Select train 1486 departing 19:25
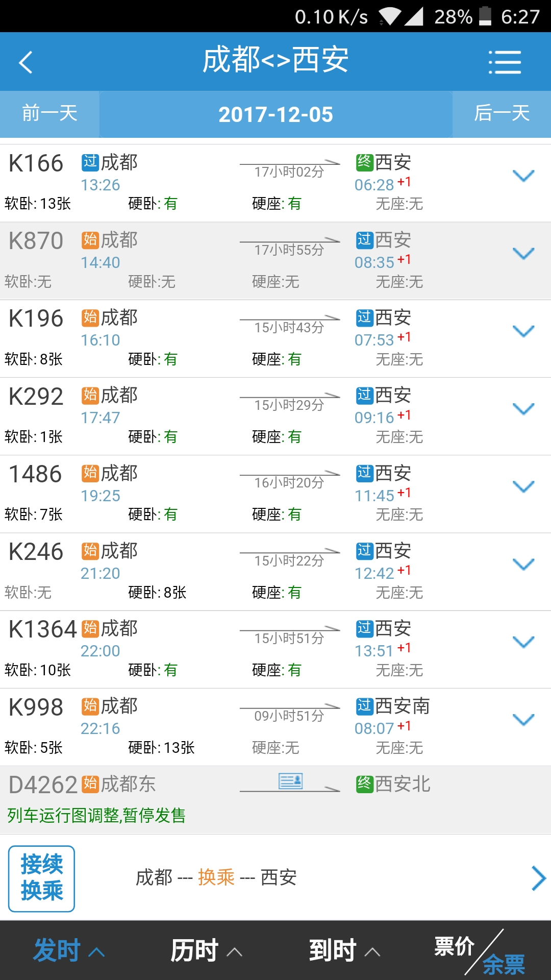This screenshot has height=980, width=551. coord(275,494)
